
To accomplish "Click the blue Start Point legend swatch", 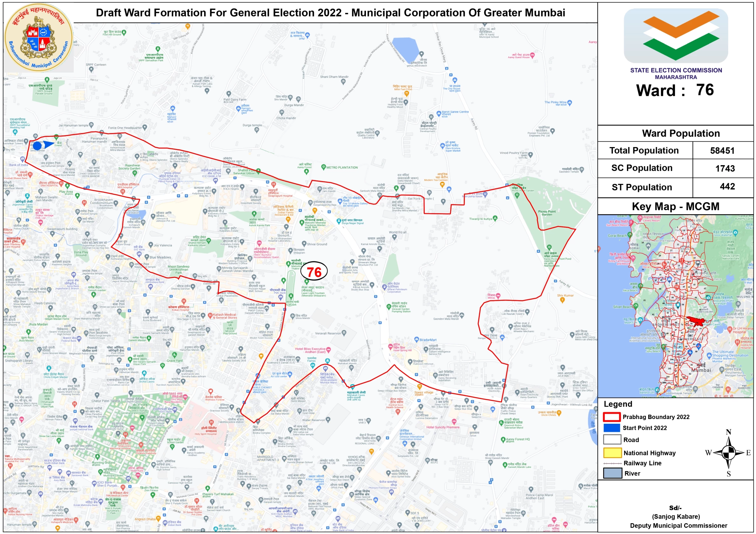I will click(612, 428).
